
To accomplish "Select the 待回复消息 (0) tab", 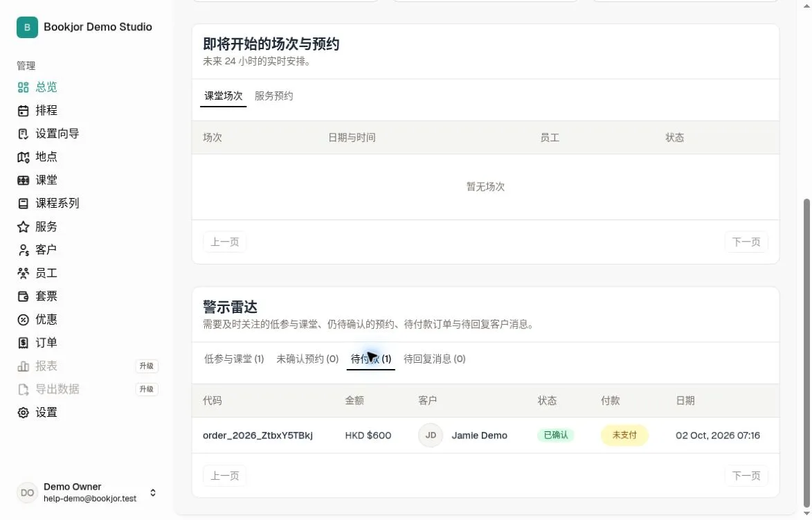I will click(435, 359).
